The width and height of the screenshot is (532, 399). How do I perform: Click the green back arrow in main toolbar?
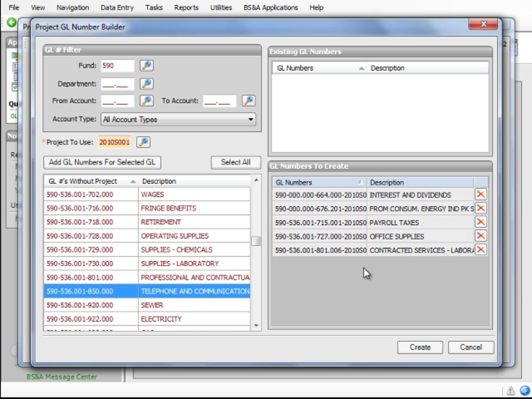(x=12, y=22)
